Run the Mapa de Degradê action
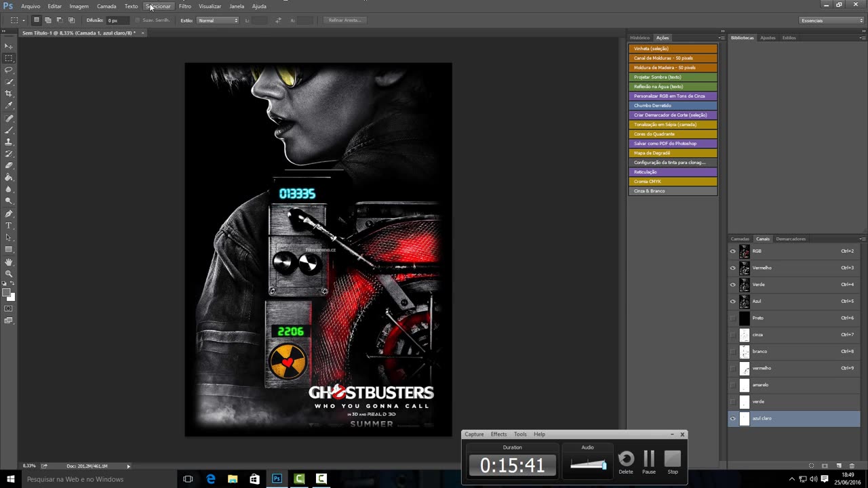868x488 pixels. (673, 153)
